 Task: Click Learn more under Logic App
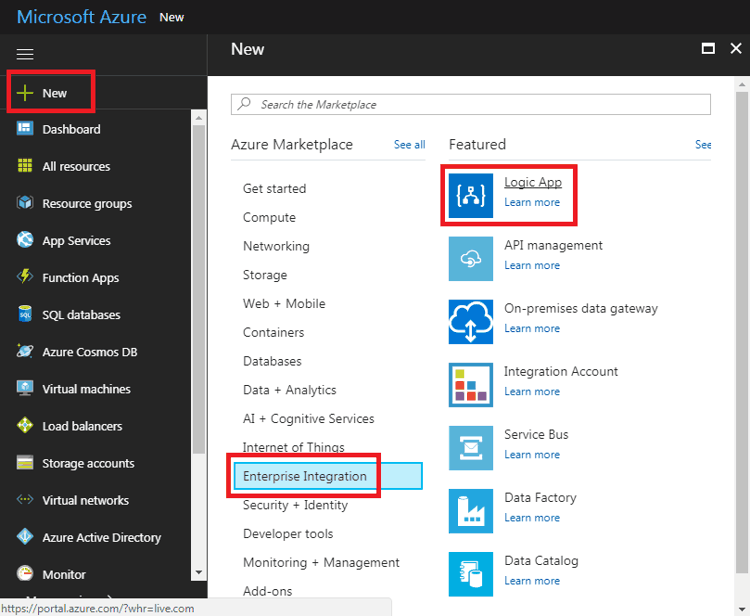click(532, 202)
